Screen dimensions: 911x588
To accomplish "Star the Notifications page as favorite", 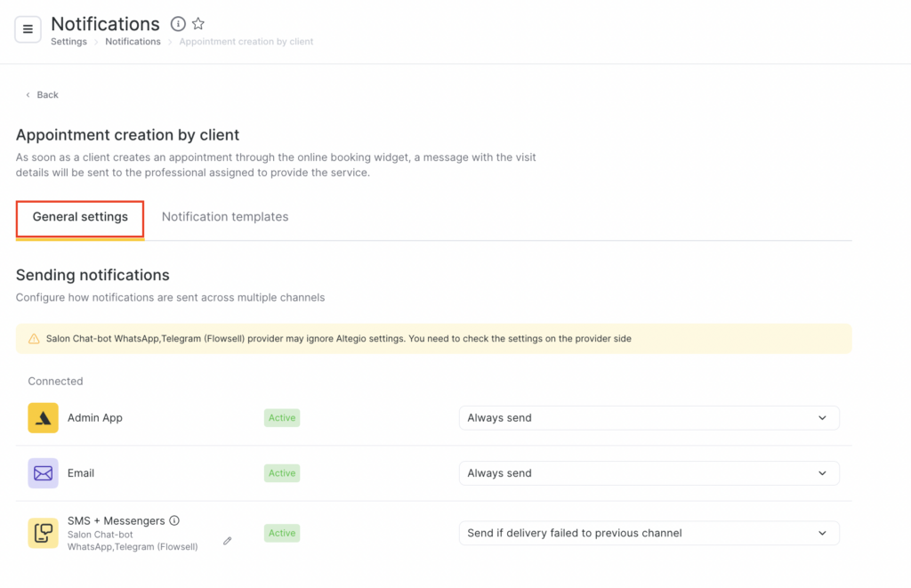I will 198,24.
